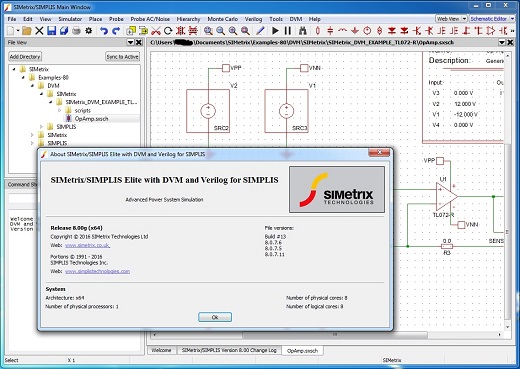Open the toolbar overflow chevron
This screenshot has width=520, height=369.
point(513,31)
